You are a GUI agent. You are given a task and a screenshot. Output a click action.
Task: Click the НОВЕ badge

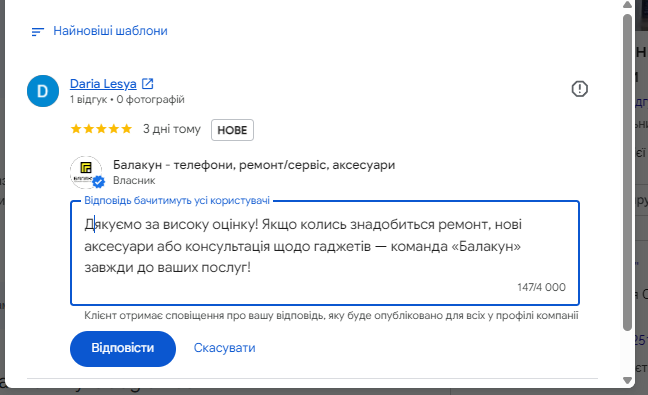[x=232, y=130]
